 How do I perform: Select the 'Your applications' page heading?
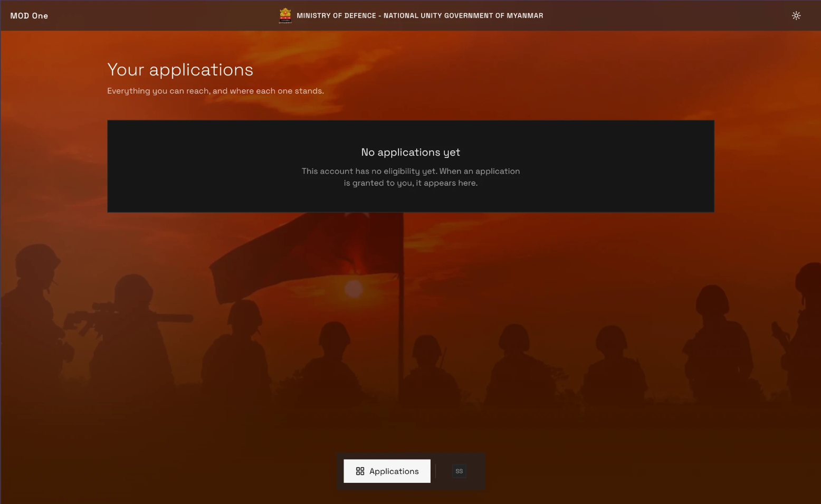(x=180, y=70)
